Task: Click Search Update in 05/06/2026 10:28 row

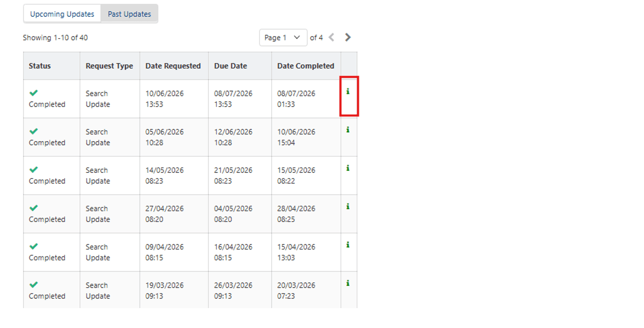Action: 98,137
